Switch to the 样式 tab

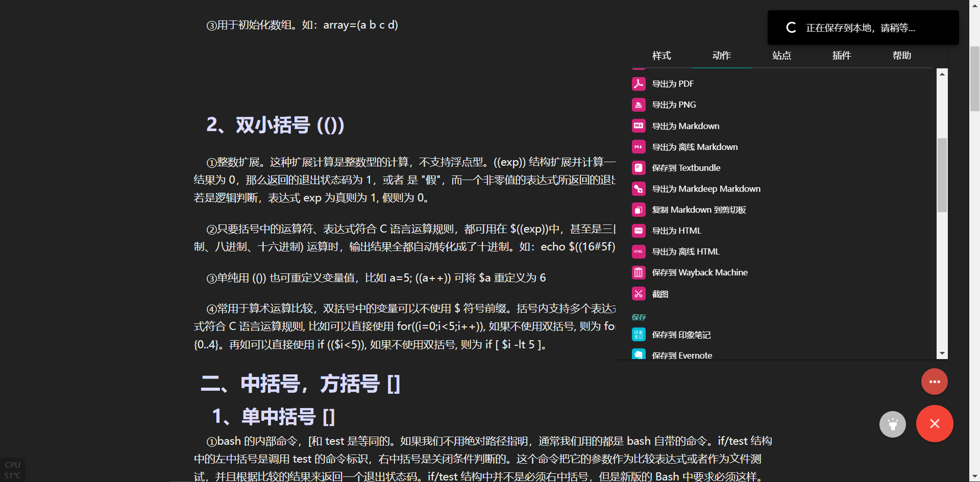[661, 56]
